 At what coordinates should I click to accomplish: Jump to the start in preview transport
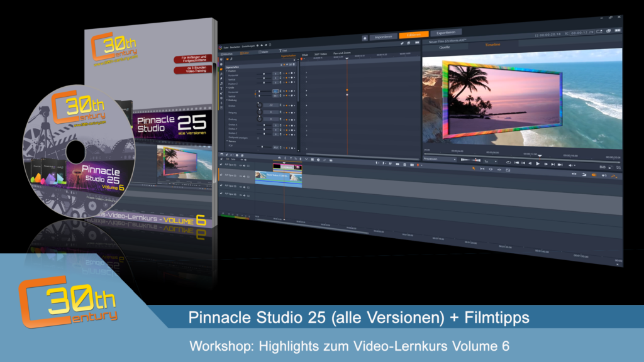click(516, 163)
